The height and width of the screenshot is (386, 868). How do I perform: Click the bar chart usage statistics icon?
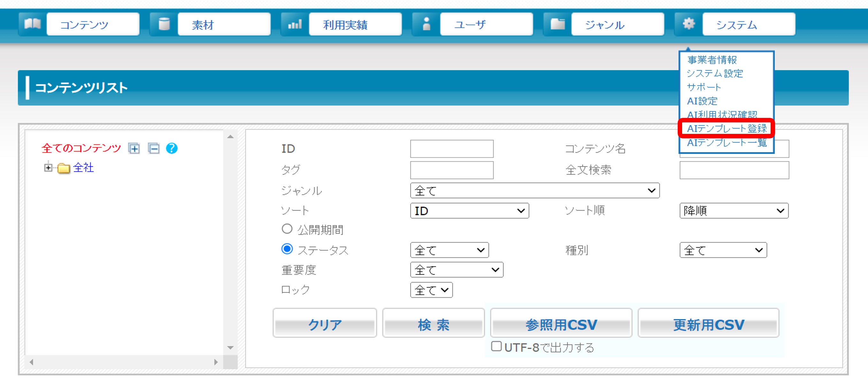(295, 24)
